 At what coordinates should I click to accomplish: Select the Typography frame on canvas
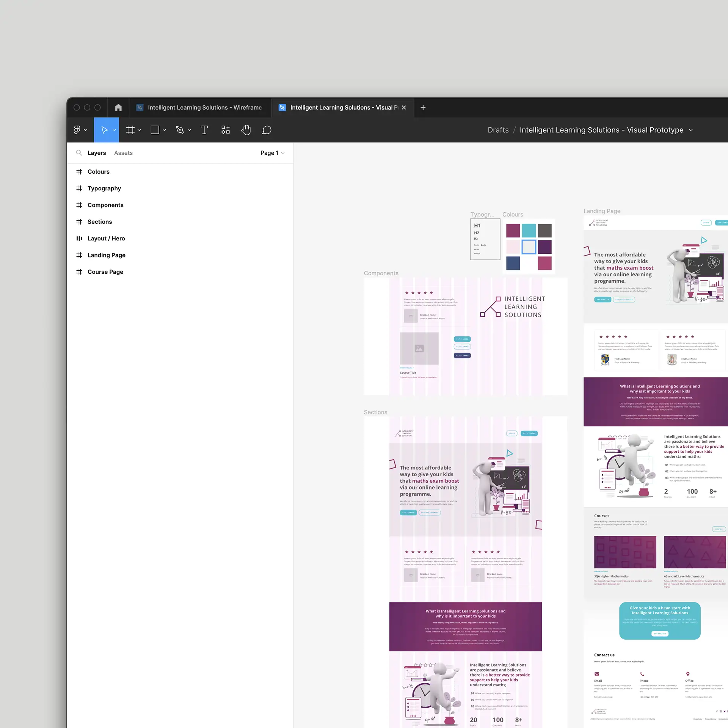(x=485, y=239)
